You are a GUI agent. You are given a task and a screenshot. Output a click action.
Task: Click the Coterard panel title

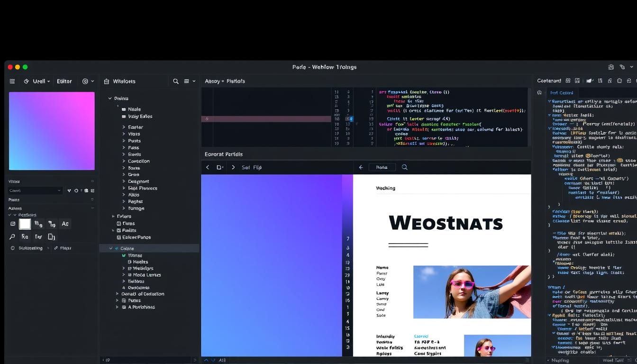pyautogui.click(x=549, y=81)
